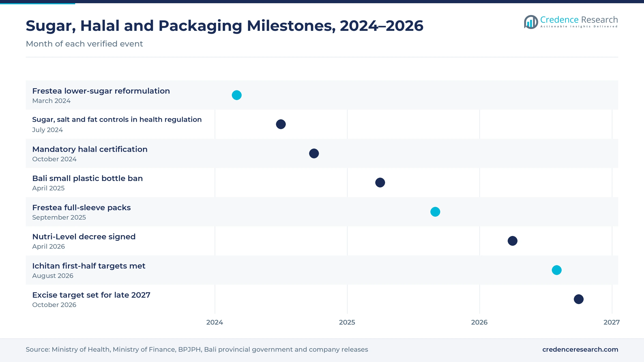Viewport: 644px width, 362px height.
Task: Select the Nutri-Level decree signed dot marker
Action: [x=513, y=241]
